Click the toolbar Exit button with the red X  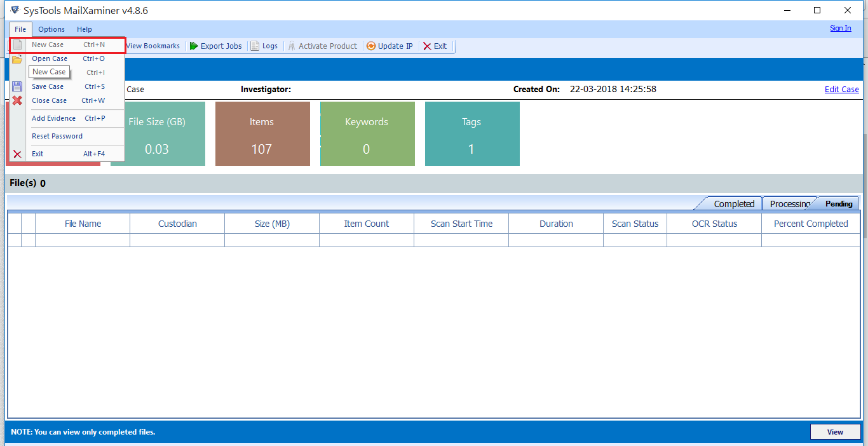coord(435,46)
